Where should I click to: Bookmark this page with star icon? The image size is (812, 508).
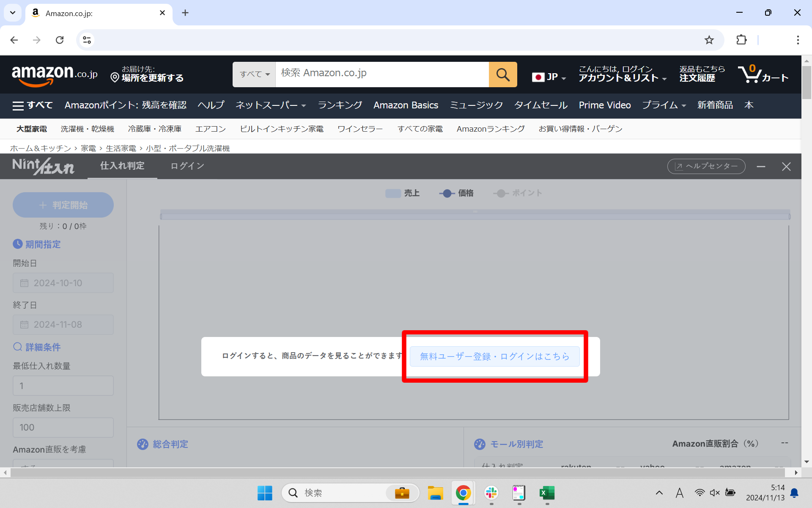click(709, 40)
